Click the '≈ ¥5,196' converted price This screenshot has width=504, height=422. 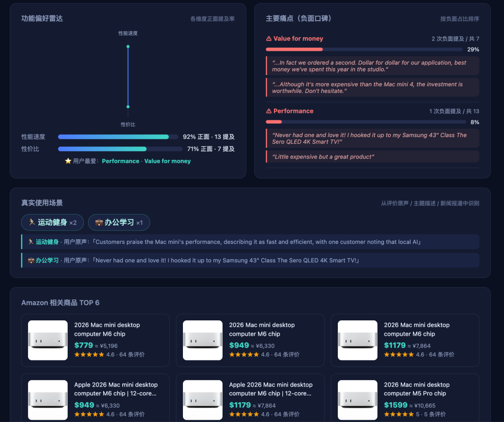click(106, 346)
